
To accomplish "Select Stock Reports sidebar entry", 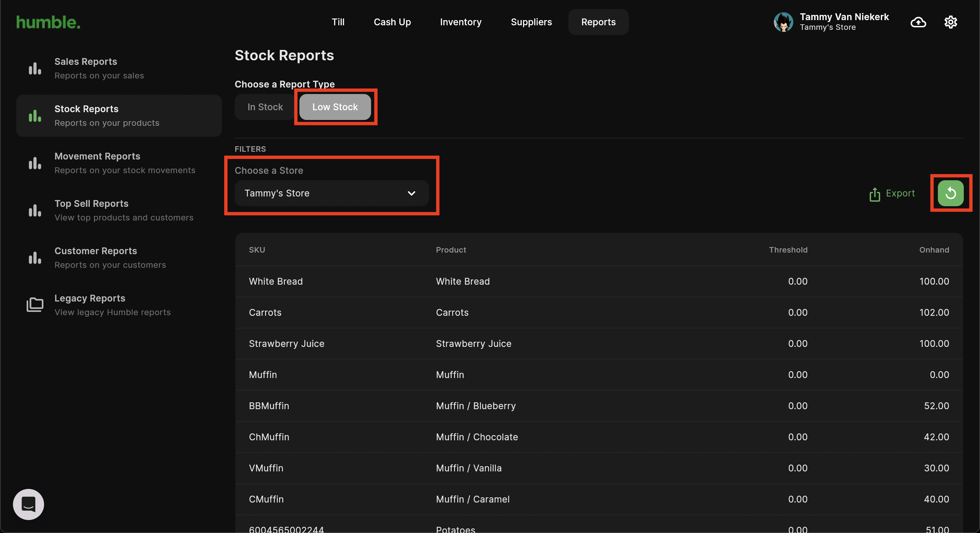I will click(119, 116).
